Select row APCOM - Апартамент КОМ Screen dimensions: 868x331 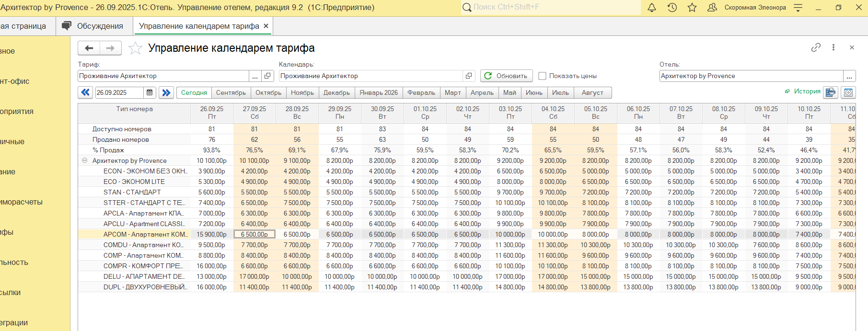145,234
